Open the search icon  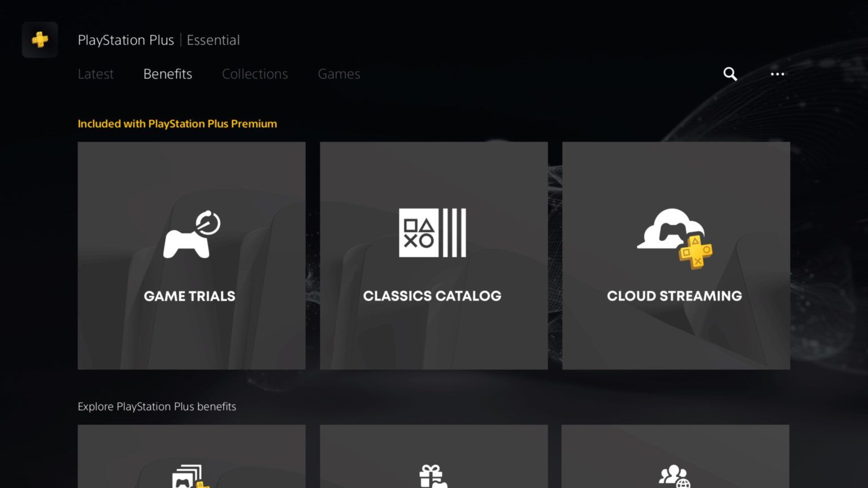click(x=730, y=74)
